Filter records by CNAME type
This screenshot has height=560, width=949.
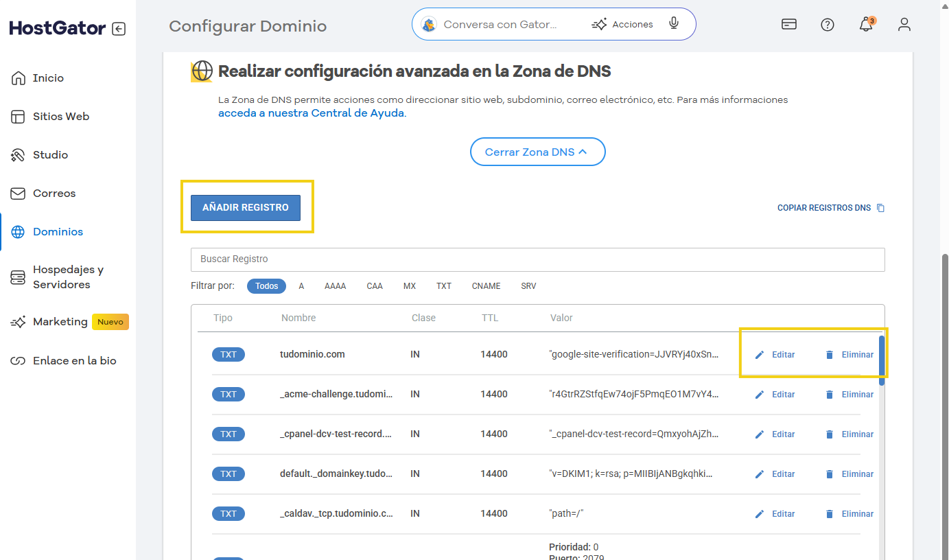(x=486, y=285)
